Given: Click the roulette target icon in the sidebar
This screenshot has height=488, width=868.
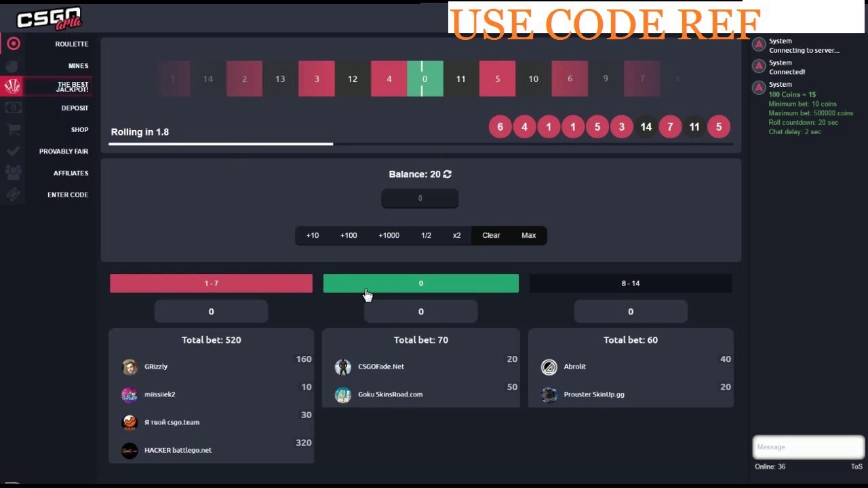Looking at the screenshot, I should [13, 44].
